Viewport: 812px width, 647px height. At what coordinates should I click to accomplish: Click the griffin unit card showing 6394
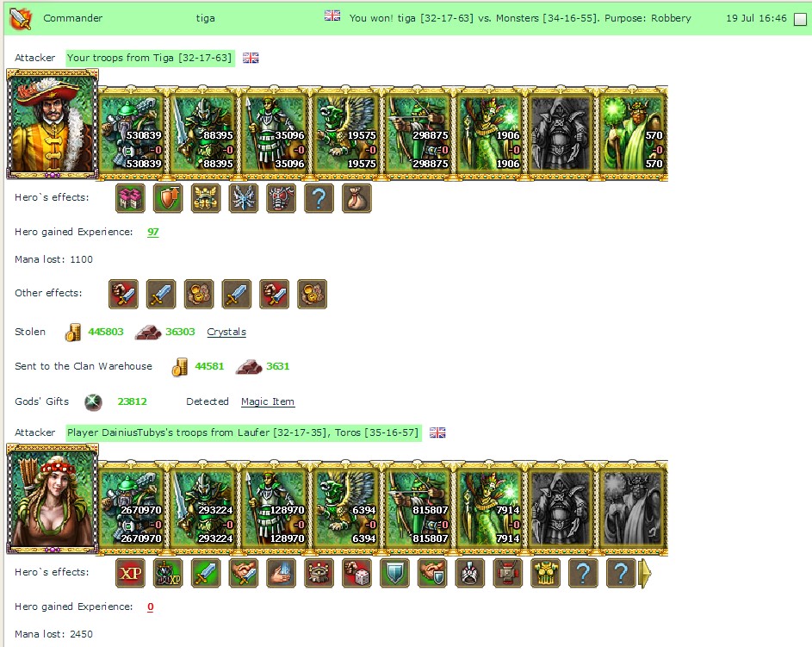pyautogui.click(x=346, y=508)
